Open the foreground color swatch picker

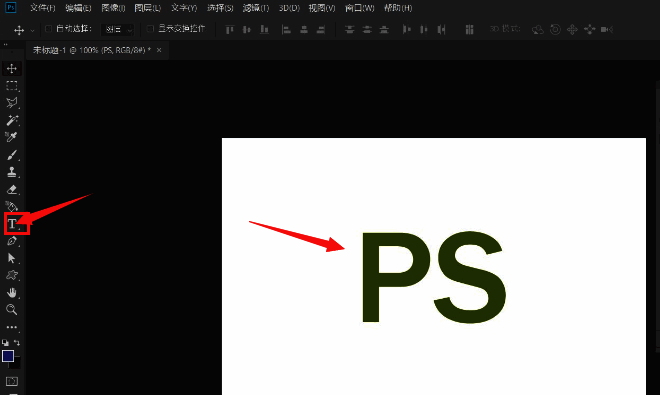(x=8, y=356)
